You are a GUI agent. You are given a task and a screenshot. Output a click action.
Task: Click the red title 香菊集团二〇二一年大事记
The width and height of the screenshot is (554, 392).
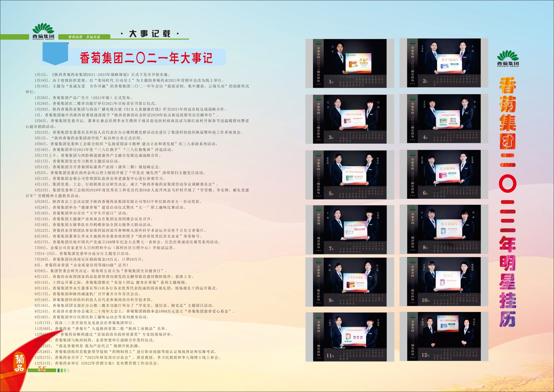tap(146, 58)
